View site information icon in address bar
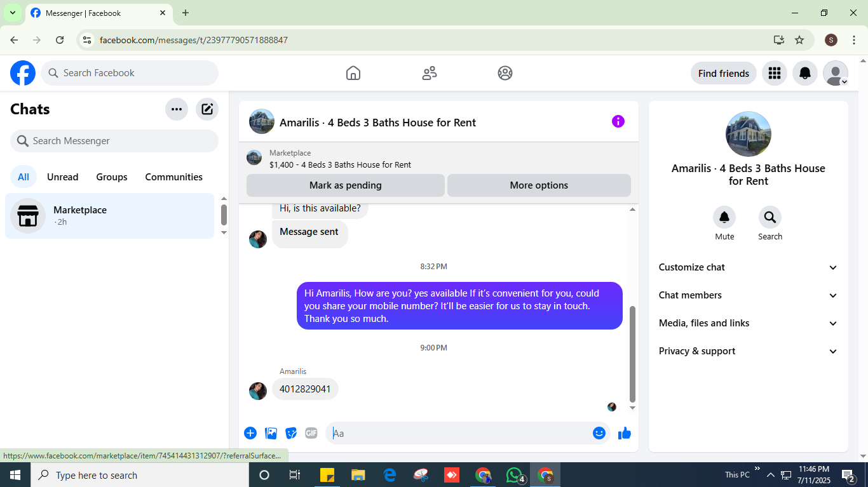Viewport: 868px width, 487px height. tap(88, 40)
